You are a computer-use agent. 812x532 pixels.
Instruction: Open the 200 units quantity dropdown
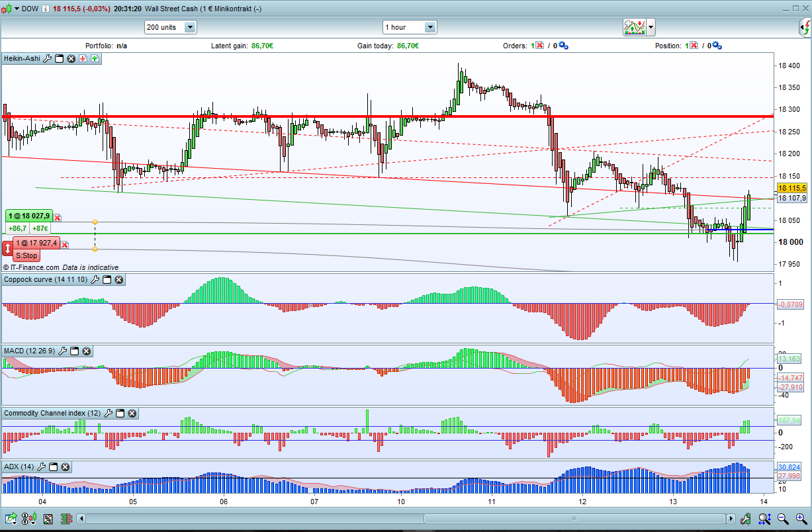(x=191, y=27)
